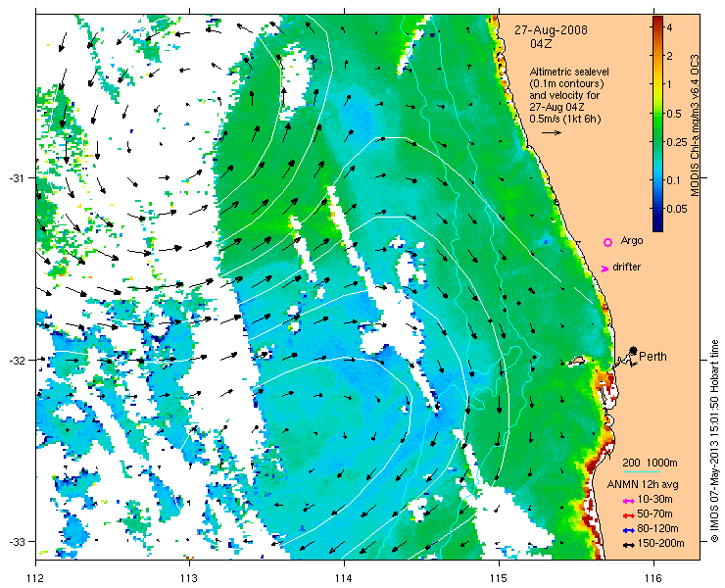
Task: Click the longitude label 116
Action: click(653, 578)
